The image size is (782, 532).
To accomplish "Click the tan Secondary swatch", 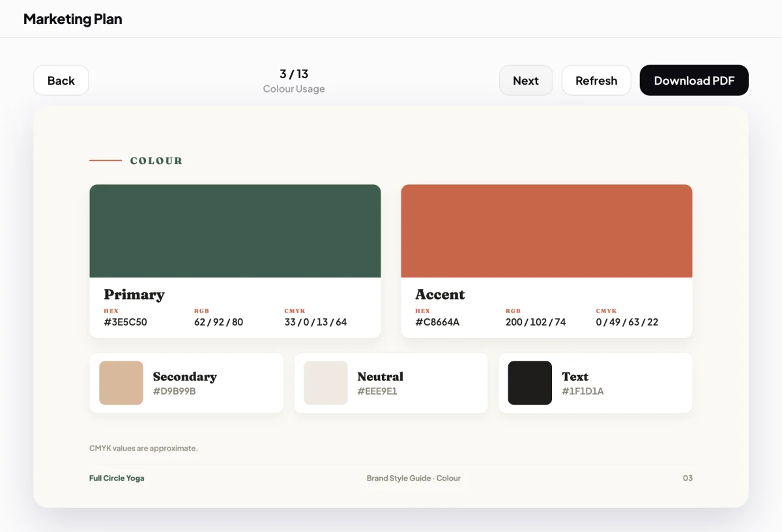I will coord(121,383).
